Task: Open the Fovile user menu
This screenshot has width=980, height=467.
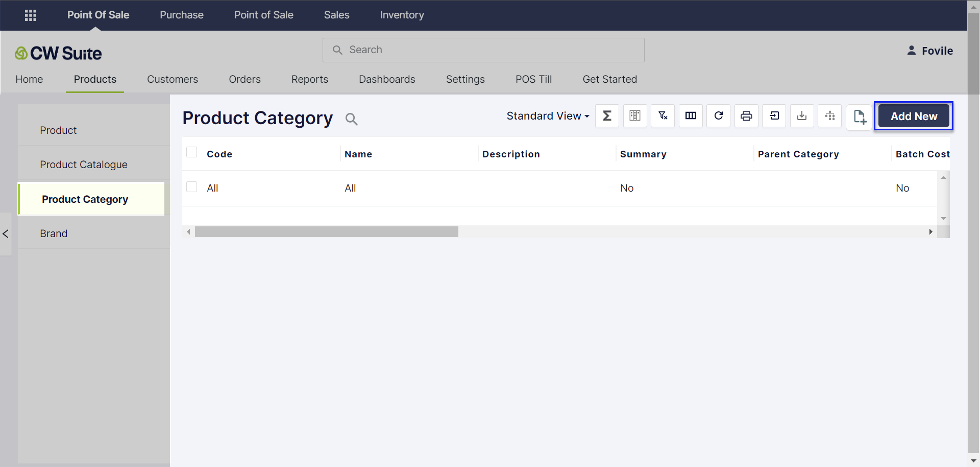Action: 930,51
